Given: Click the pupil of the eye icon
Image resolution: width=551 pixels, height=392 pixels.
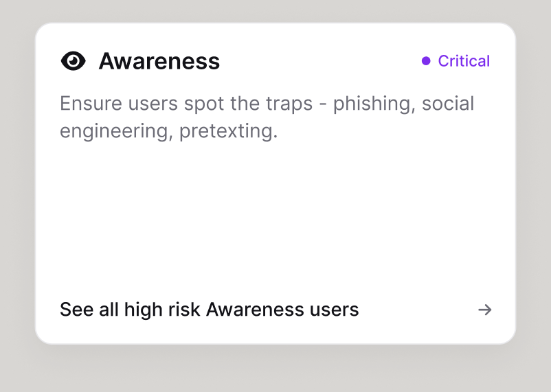Looking at the screenshot, I should [73, 61].
